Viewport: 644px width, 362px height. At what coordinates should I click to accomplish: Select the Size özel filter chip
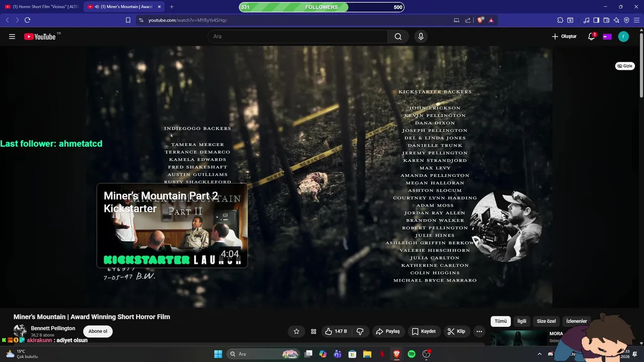point(546,321)
